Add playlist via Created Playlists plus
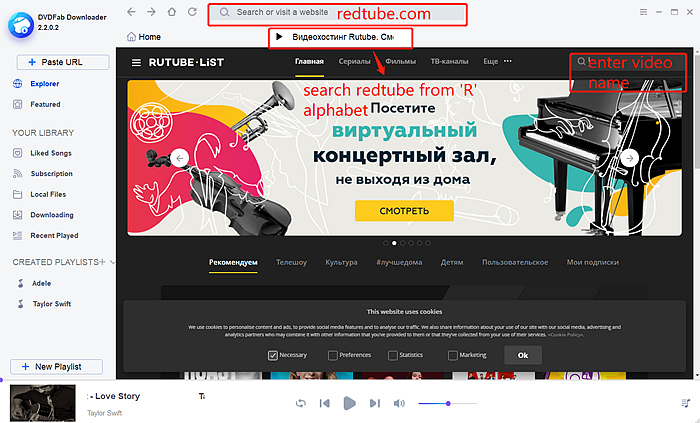Viewport: 700px width, 423px height. pyautogui.click(x=102, y=262)
